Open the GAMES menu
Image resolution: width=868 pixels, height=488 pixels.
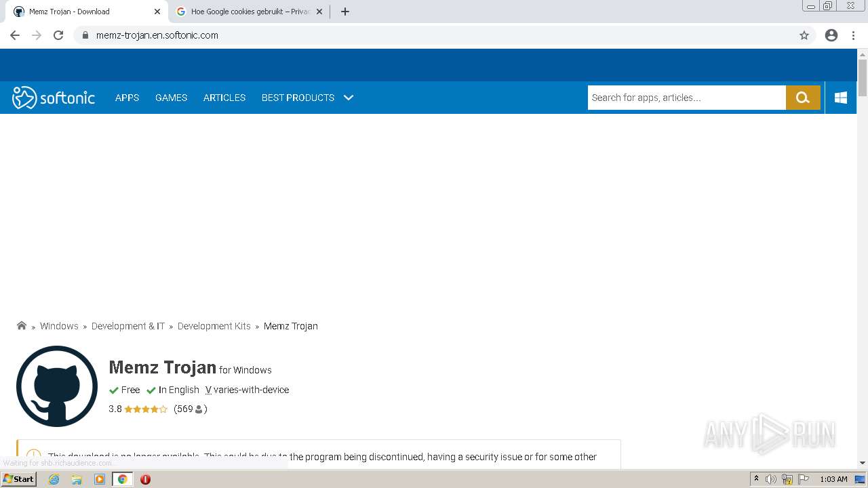[171, 98]
